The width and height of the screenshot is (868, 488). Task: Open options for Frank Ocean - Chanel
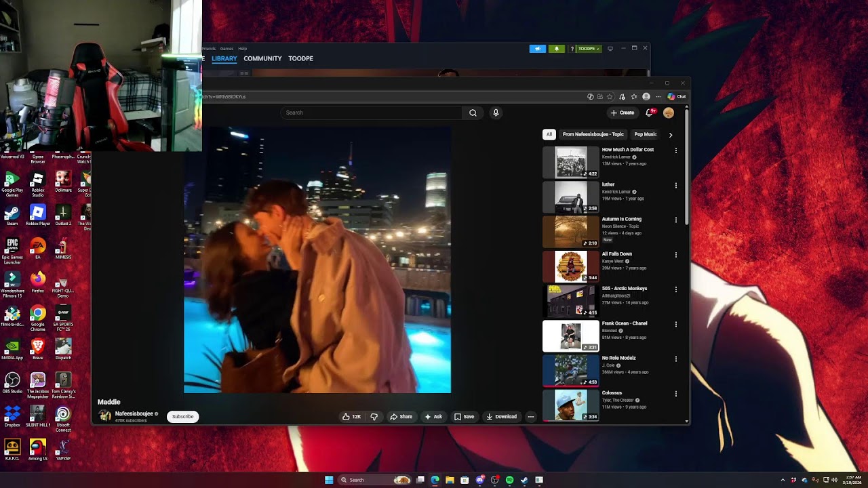(675, 324)
